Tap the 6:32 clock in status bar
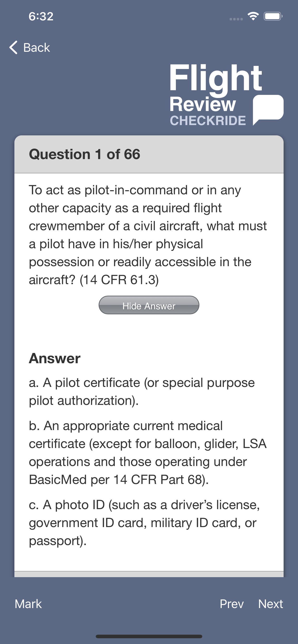This screenshot has height=644, width=298. [x=41, y=17]
